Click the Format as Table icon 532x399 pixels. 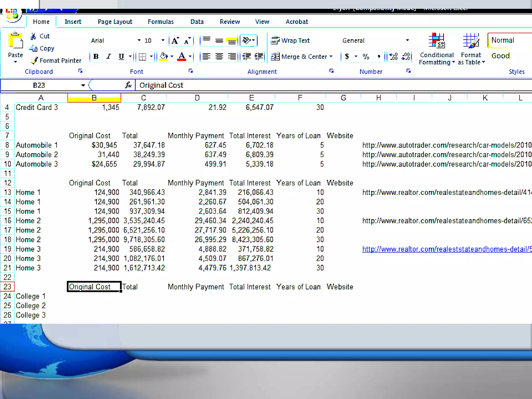(x=471, y=41)
